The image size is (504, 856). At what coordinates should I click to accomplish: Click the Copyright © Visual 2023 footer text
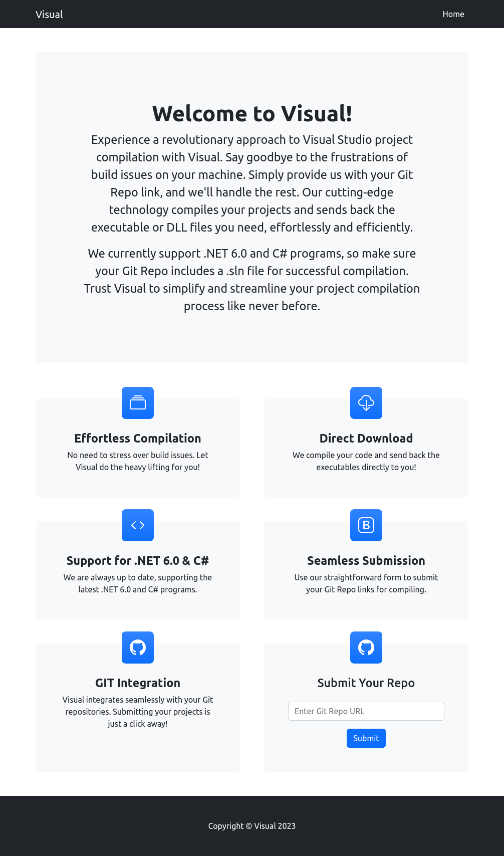click(x=252, y=826)
